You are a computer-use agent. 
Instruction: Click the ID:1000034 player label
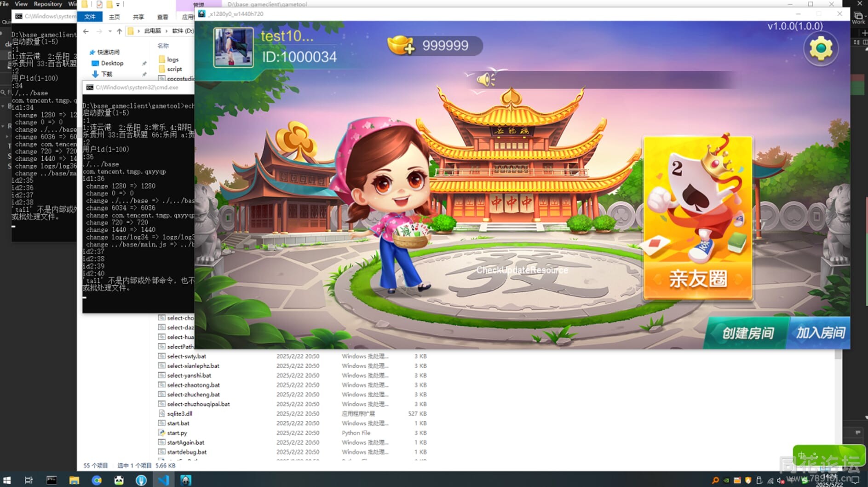(299, 57)
